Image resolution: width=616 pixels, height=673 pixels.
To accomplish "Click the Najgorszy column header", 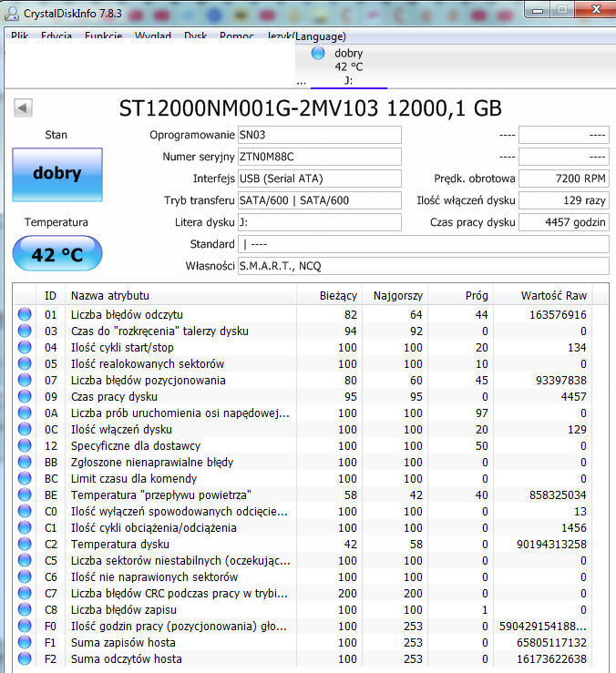I will [395, 296].
